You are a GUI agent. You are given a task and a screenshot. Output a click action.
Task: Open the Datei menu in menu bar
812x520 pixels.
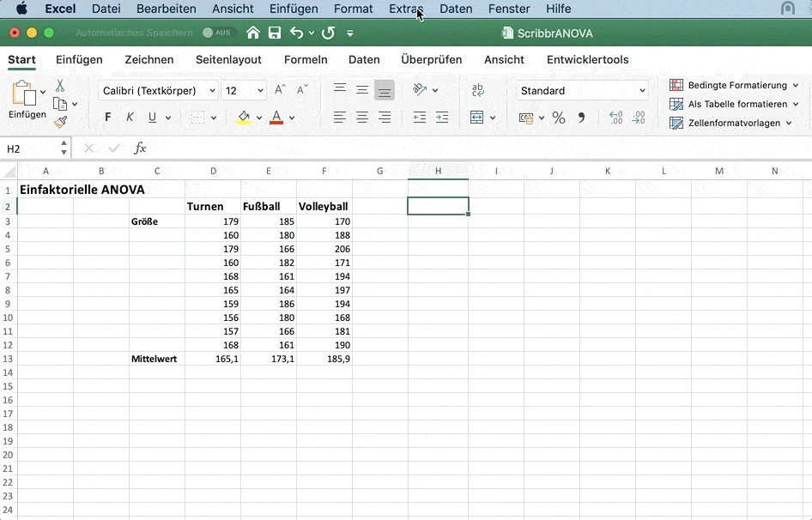point(106,9)
